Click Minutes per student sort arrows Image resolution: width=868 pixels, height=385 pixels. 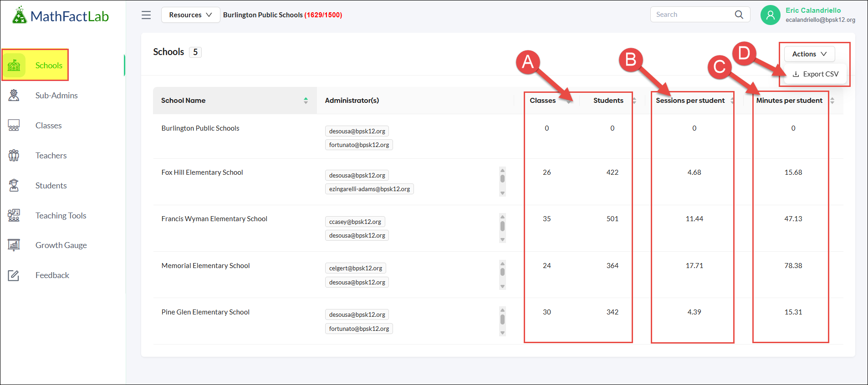click(832, 101)
